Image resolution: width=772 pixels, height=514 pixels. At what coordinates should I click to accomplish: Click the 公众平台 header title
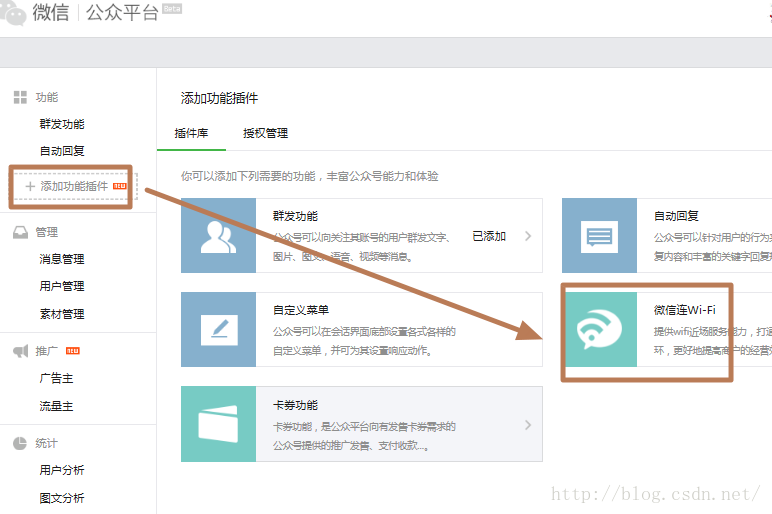(122, 12)
